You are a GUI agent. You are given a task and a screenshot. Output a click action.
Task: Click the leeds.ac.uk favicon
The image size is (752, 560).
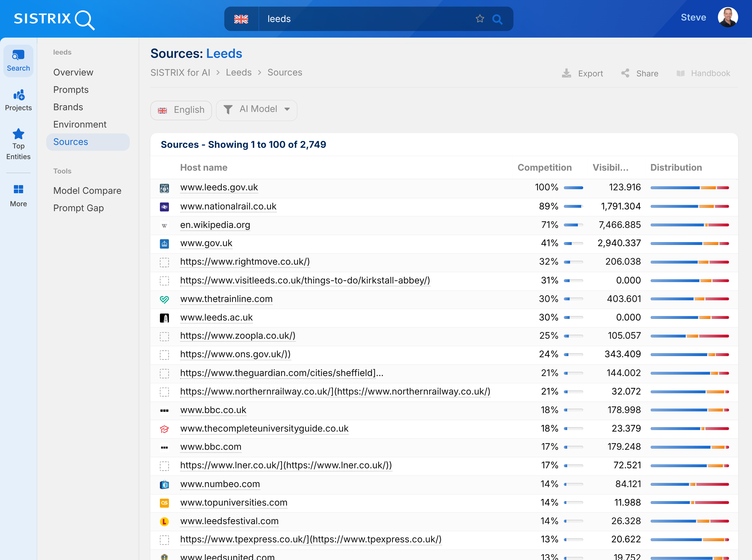[164, 318]
